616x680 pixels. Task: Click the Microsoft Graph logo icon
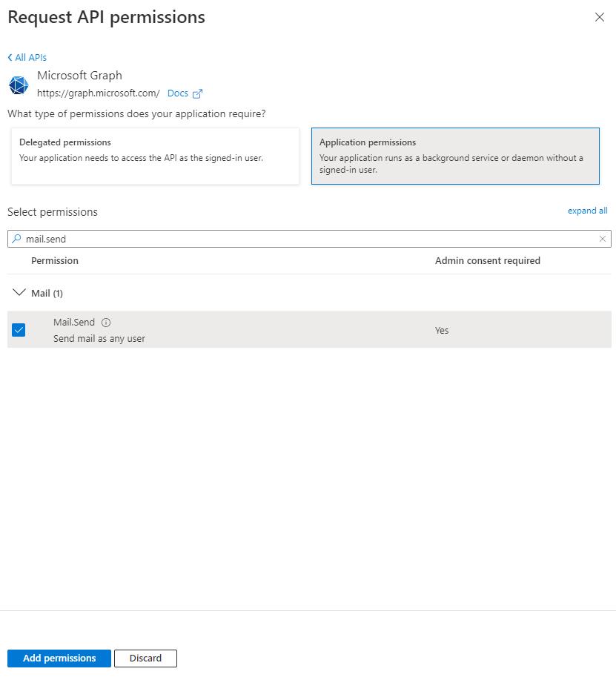19,85
